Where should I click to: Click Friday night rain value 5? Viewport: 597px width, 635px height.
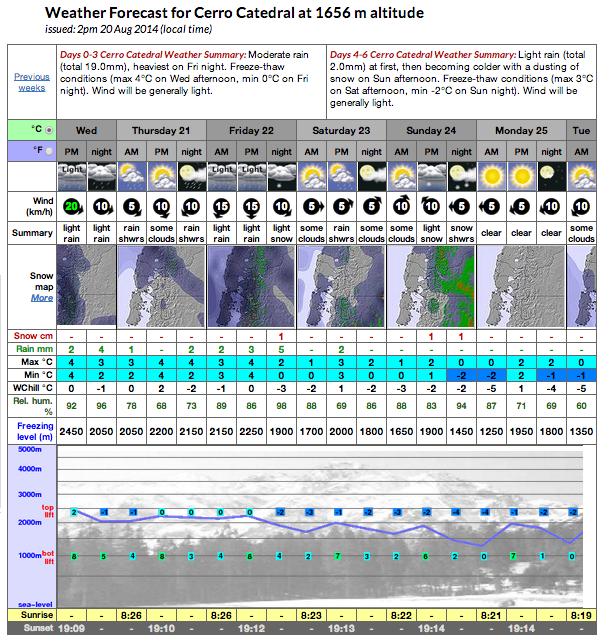281,349
